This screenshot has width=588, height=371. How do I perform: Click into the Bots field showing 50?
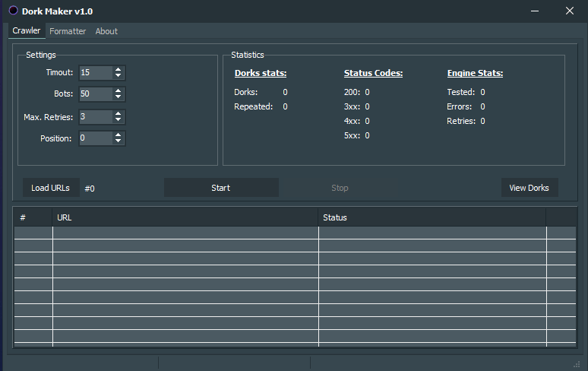pos(96,94)
